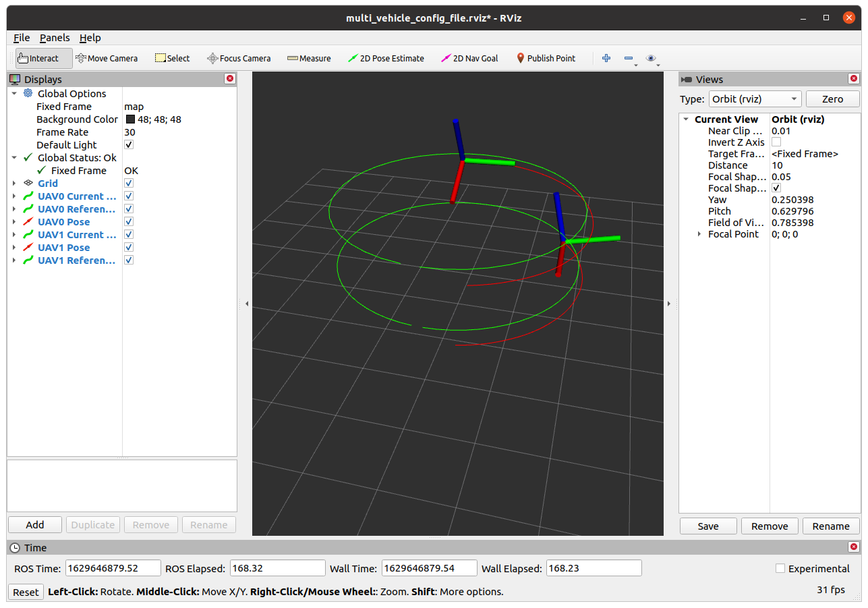Click the UAV1 Current path icon
The height and width of the screenshot is (608, 868).
pos(28,234)
